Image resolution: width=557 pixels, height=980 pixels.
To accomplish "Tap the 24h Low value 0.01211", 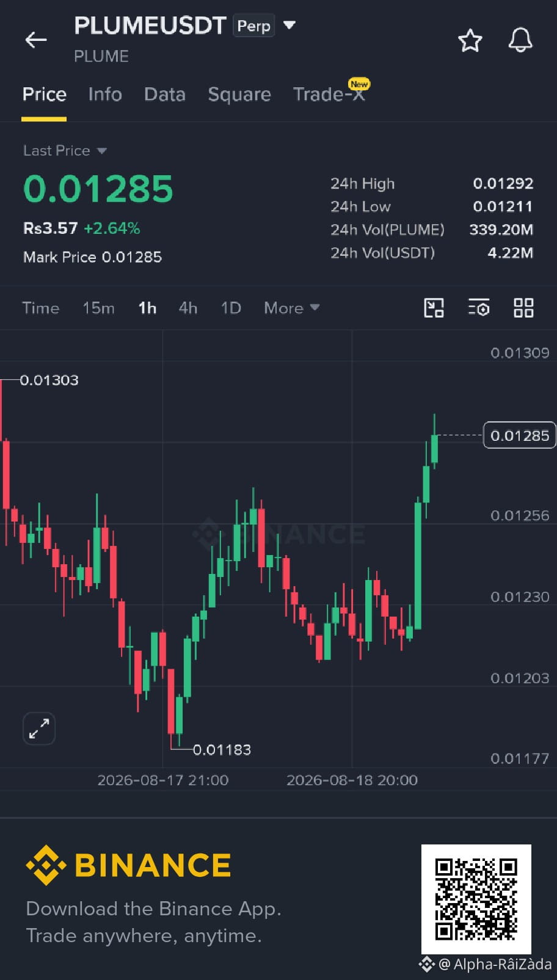I will click(x=503, y=206).
